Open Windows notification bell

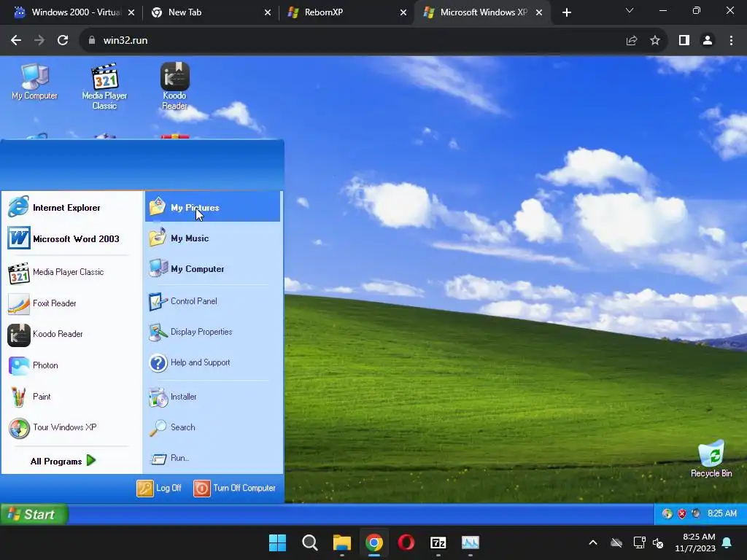pos(727,542)
